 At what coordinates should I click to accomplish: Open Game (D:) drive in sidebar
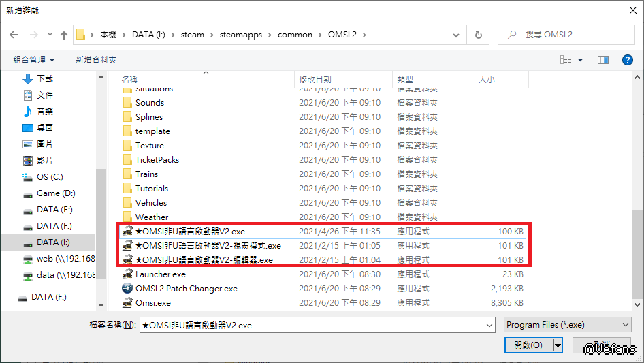tap(56, 193)
